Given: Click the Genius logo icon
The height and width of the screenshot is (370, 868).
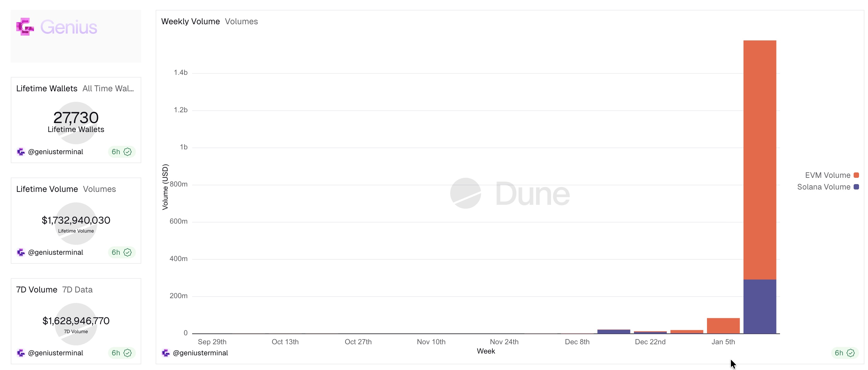Looking at the screenshot, I should tap(25, 27).
